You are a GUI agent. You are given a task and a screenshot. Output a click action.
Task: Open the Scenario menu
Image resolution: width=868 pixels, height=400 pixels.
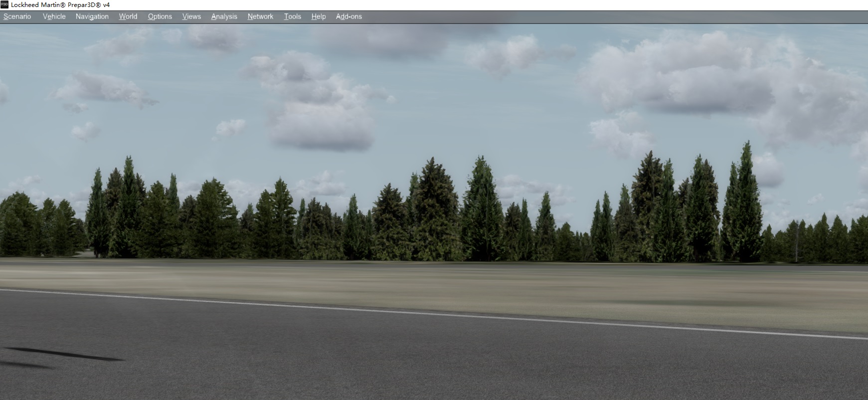pyautogui.click(x=17, y=16)
